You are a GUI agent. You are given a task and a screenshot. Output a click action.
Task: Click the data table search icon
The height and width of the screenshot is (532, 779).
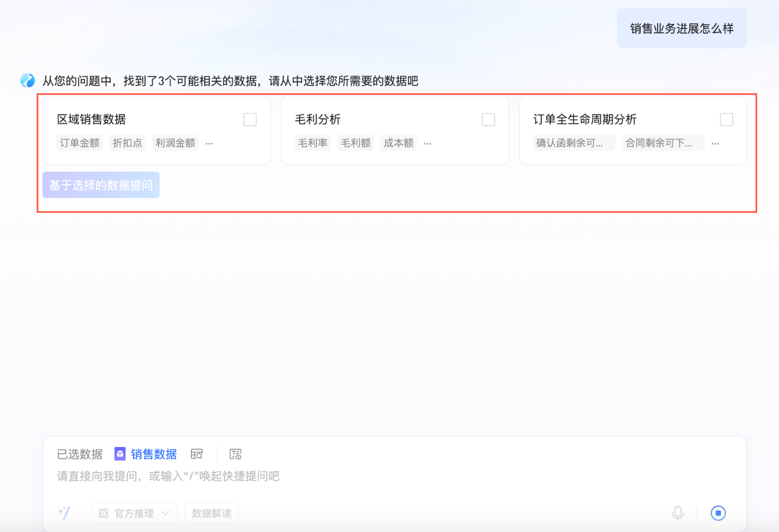coord(197,454)
